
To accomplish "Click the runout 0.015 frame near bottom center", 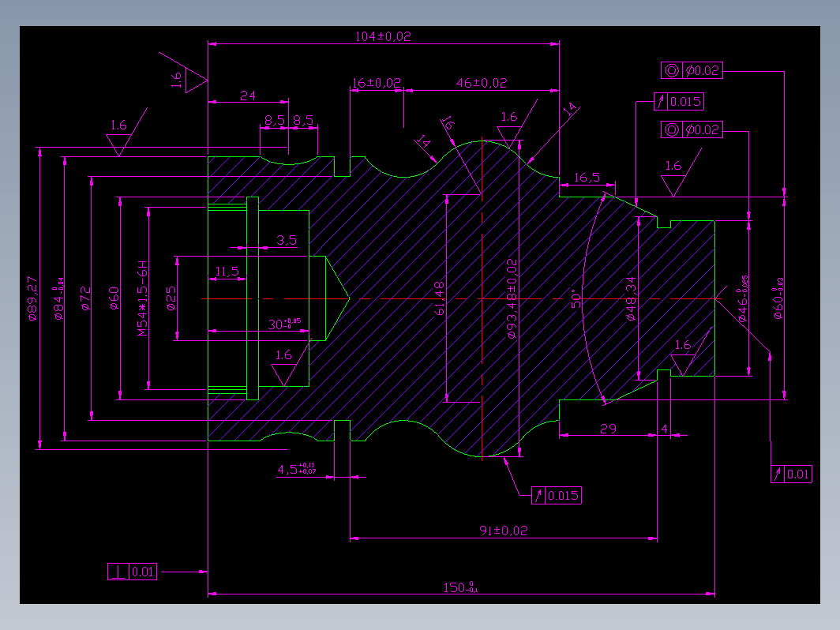I will click(556, 496).
